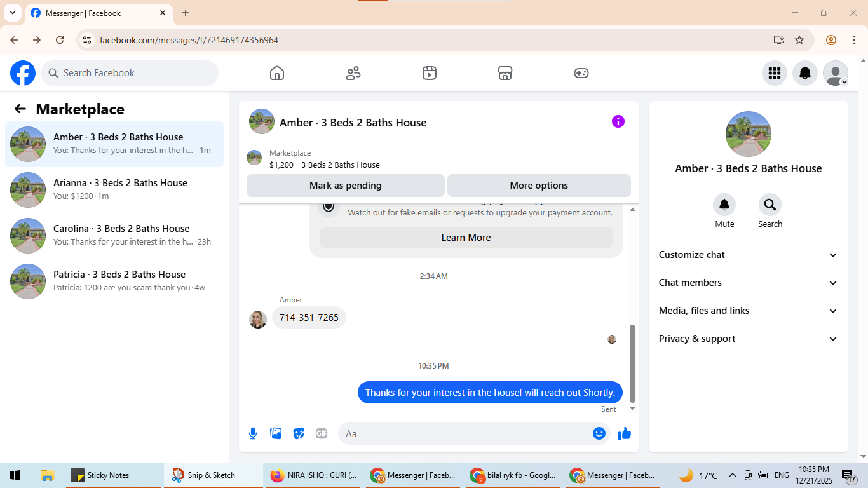Open the account profile avatar menu
The image size is (868, 488).
tap(836, 73)
